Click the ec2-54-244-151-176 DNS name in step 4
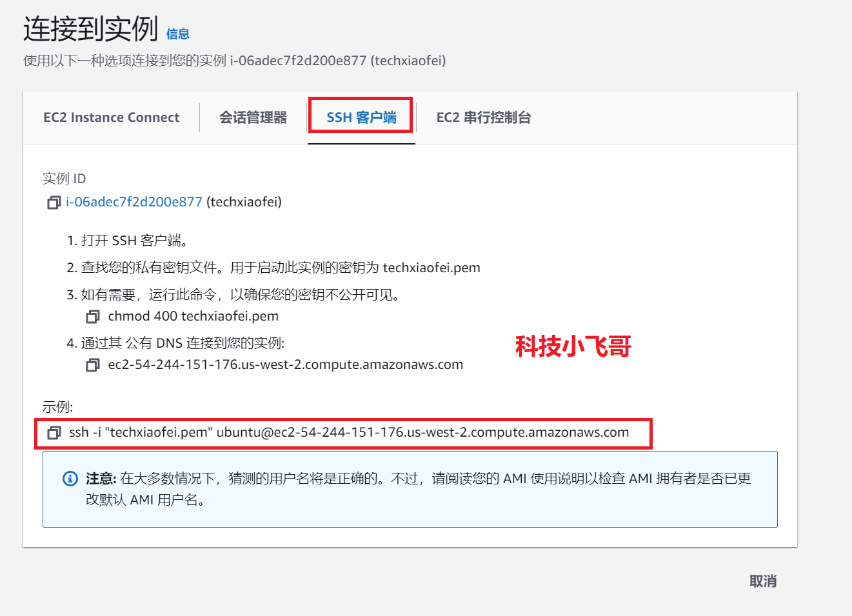Image resolution: width=852 pixels, height=616 pixels. tap(286, 364)
